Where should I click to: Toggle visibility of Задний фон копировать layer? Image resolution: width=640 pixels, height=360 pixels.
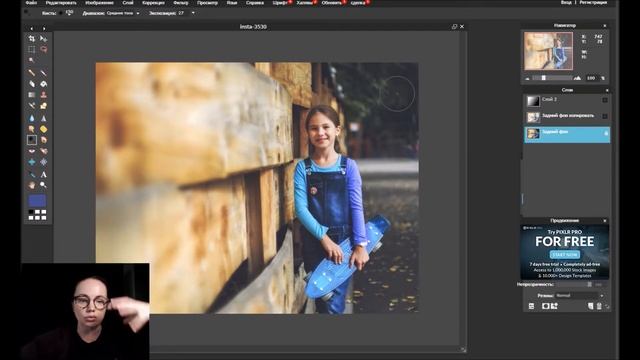605,117
